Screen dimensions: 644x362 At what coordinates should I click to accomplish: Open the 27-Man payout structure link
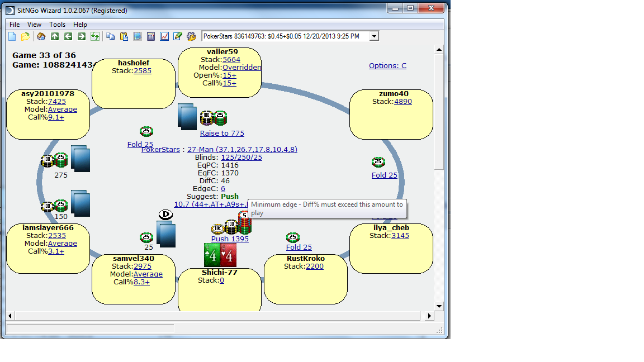242,150
